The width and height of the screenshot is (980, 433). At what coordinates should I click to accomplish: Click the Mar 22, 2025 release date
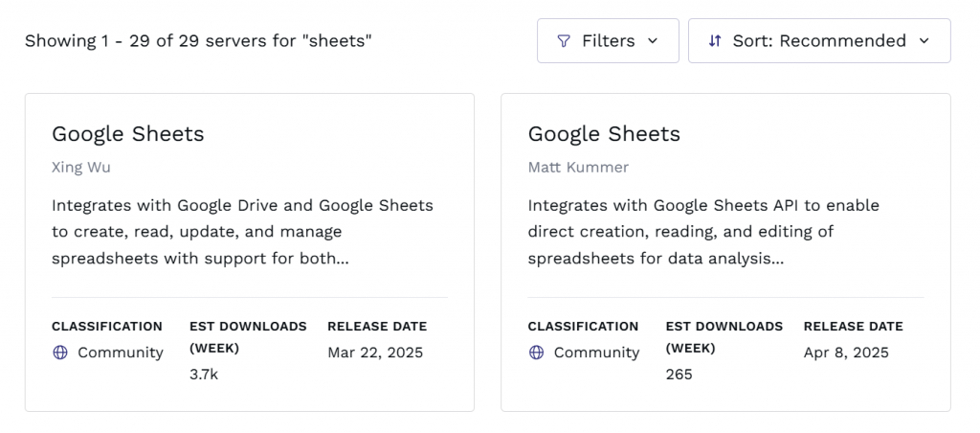(375, 353)
